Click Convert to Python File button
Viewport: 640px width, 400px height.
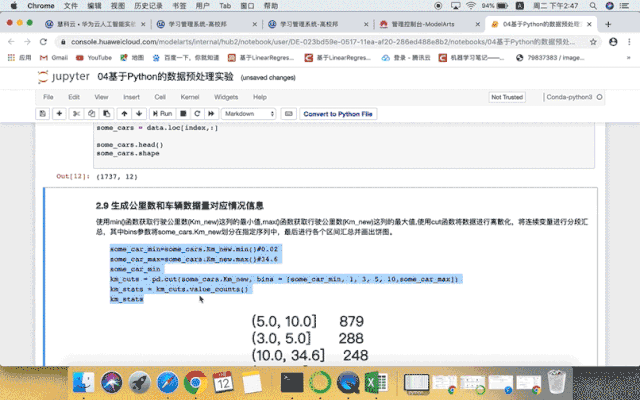click(x=338, y=114)
